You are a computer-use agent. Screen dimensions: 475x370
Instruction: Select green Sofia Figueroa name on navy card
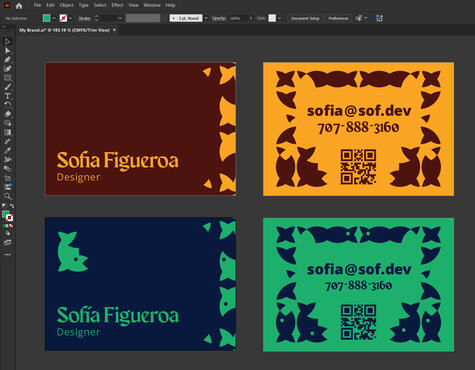click(x=118, y=315)
